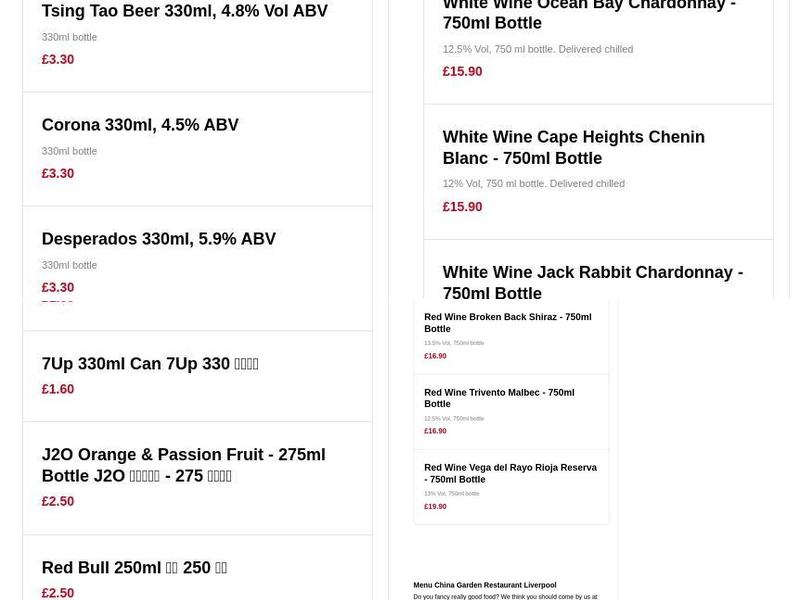Add the 7Up 330ml Can item
Screen dimensions: 800x600
coord(150,364)
